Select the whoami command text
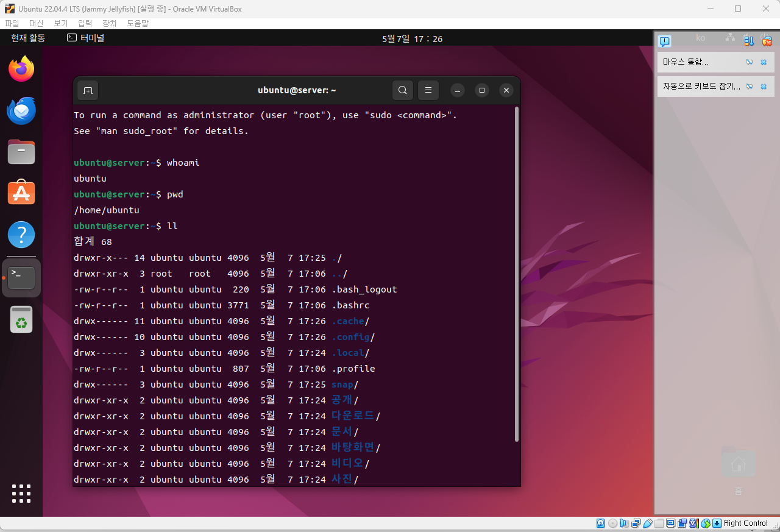The image size is (780, 532). [183, 163]
